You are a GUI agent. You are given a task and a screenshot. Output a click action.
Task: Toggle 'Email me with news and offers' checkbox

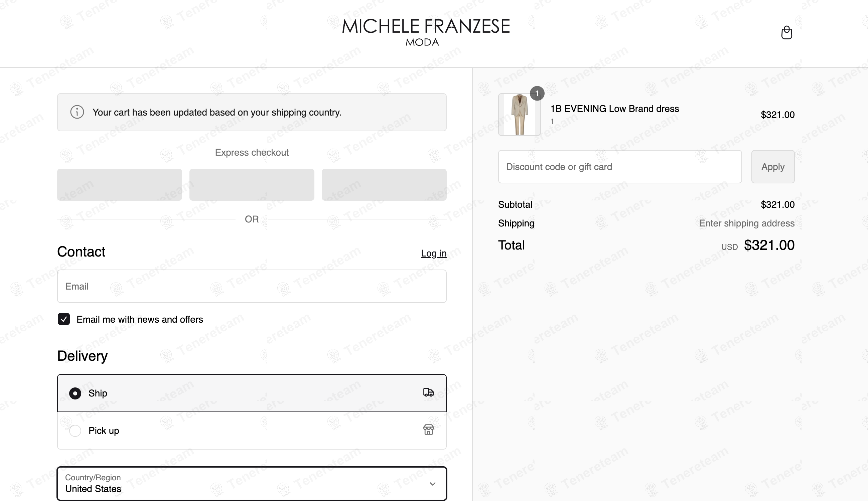coord(64,319)
